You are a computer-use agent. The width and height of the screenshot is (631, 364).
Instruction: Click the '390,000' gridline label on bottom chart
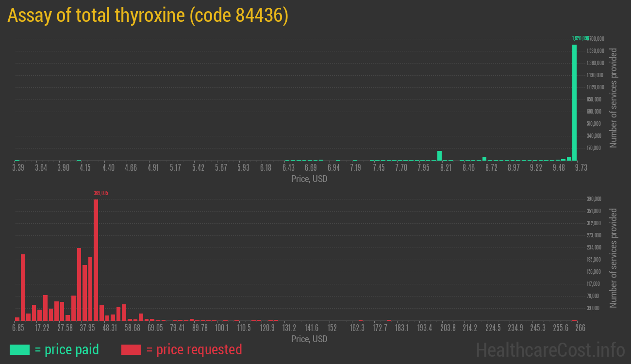593,199
